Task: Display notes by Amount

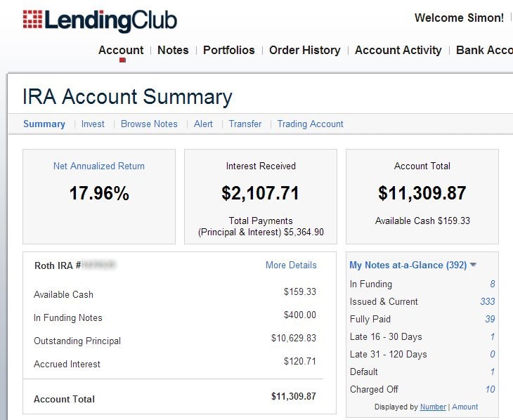Action: coord(465,407)
